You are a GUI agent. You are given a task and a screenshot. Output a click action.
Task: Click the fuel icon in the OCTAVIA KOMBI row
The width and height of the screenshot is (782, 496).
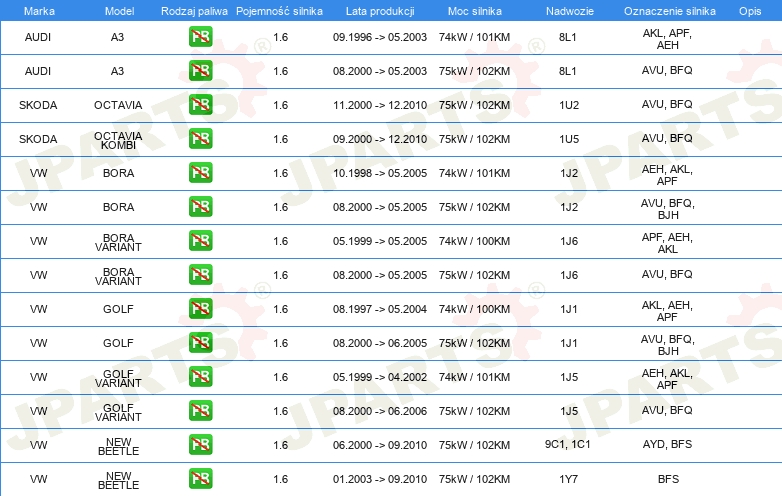tap(200, 138)
